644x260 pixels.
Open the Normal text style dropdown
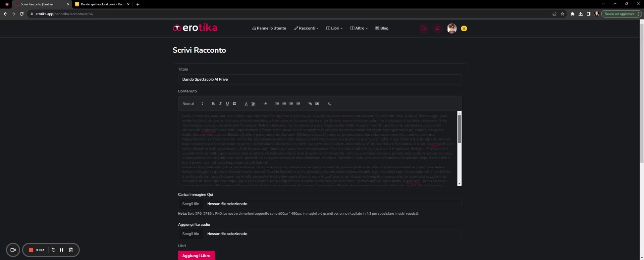[x=193, y=104]
